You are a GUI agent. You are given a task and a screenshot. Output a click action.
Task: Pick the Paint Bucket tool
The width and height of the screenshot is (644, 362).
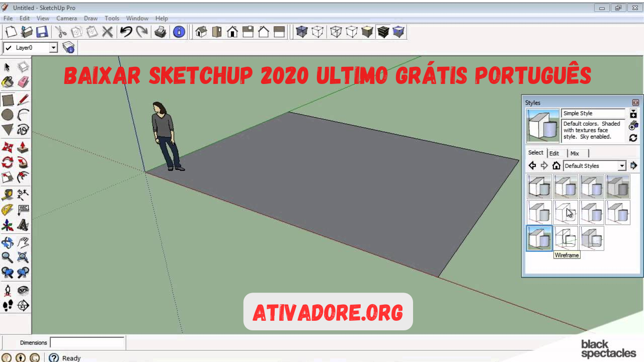[8, 82]
